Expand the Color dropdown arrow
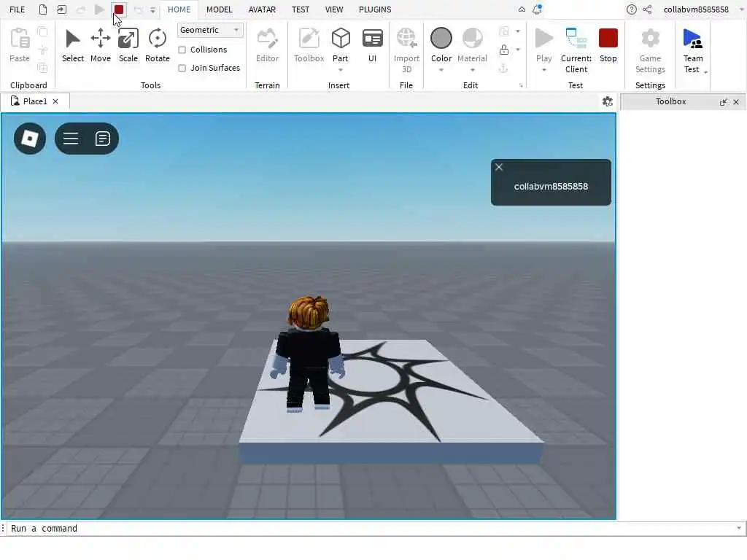The width and height of the screenshot is (747, 560). pos(441,70)
